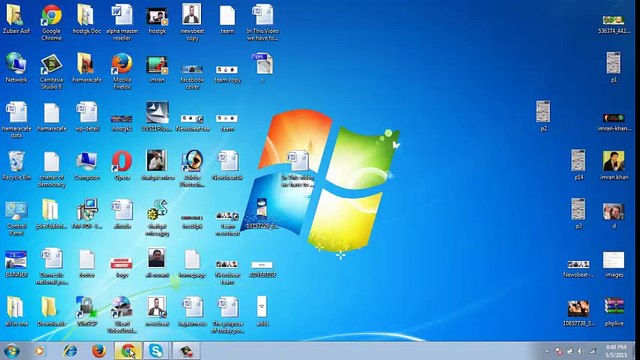Launch Windows Media Player from taskbar
640x360 pixels.
coord(40,351)
